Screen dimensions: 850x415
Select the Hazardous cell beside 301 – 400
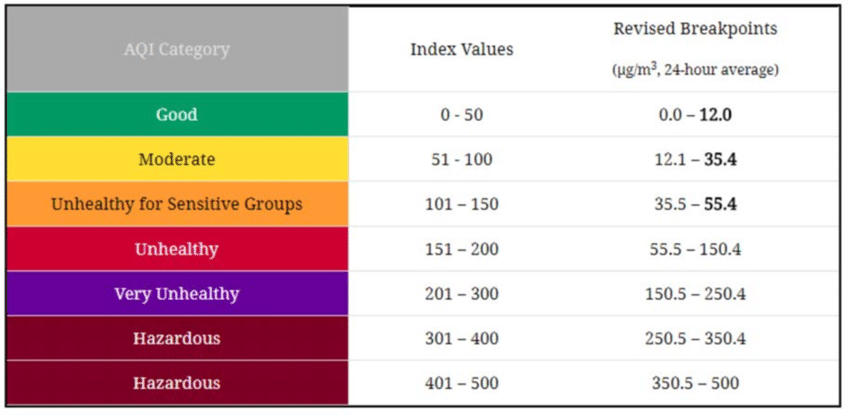pyautogui.click(x=177, y=339)
